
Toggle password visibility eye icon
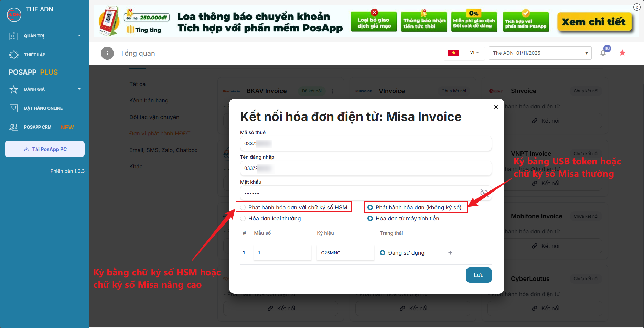tap(484, 193)
